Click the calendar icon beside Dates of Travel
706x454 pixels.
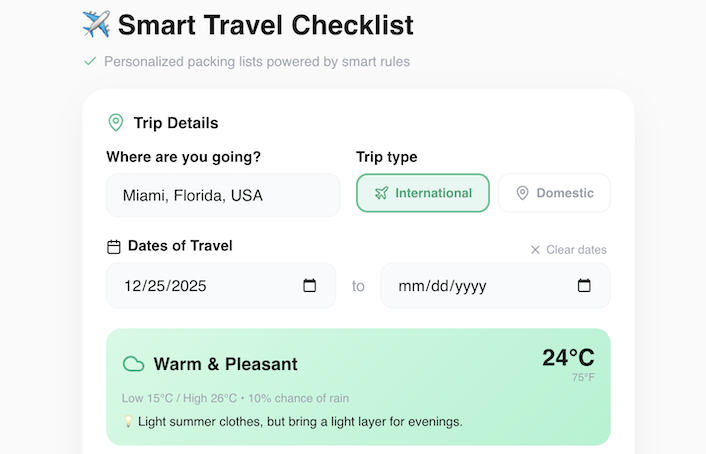[114, 246]
